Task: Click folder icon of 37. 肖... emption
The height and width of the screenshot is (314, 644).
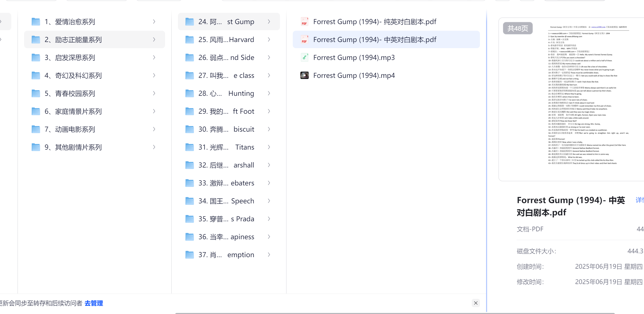Action: [189, 255]
